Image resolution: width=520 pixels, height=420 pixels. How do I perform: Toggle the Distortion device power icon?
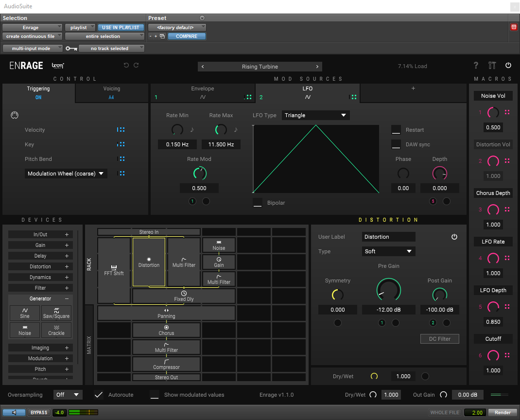point(454,237)
